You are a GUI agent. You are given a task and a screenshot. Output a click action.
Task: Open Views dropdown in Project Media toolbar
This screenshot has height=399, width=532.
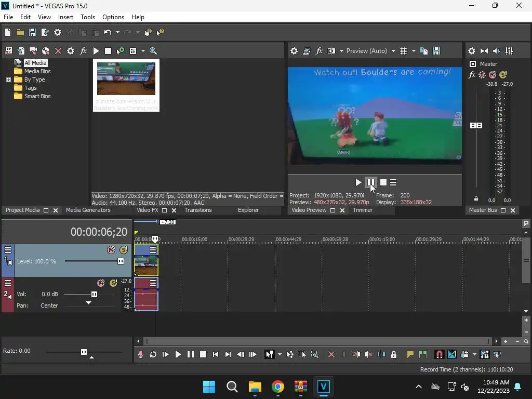tap(143, 51)
